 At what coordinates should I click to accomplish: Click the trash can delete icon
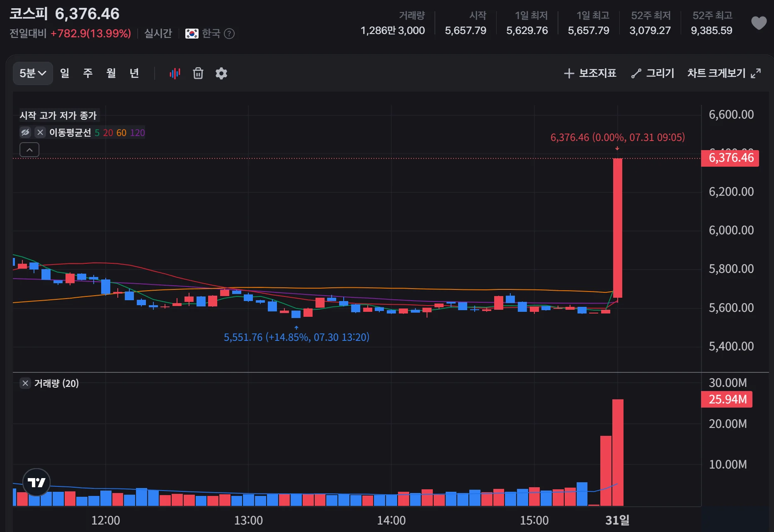[x=198, y=73]
